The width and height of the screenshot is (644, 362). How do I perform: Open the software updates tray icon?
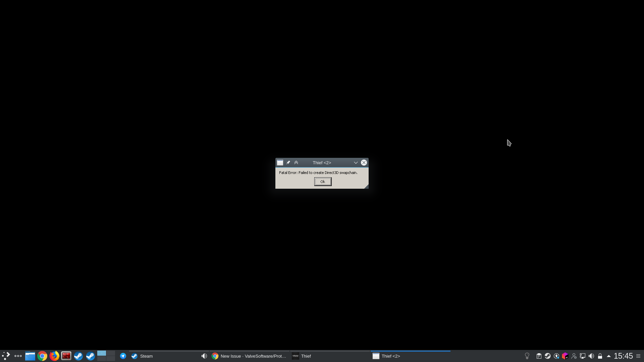click(556, 356)
